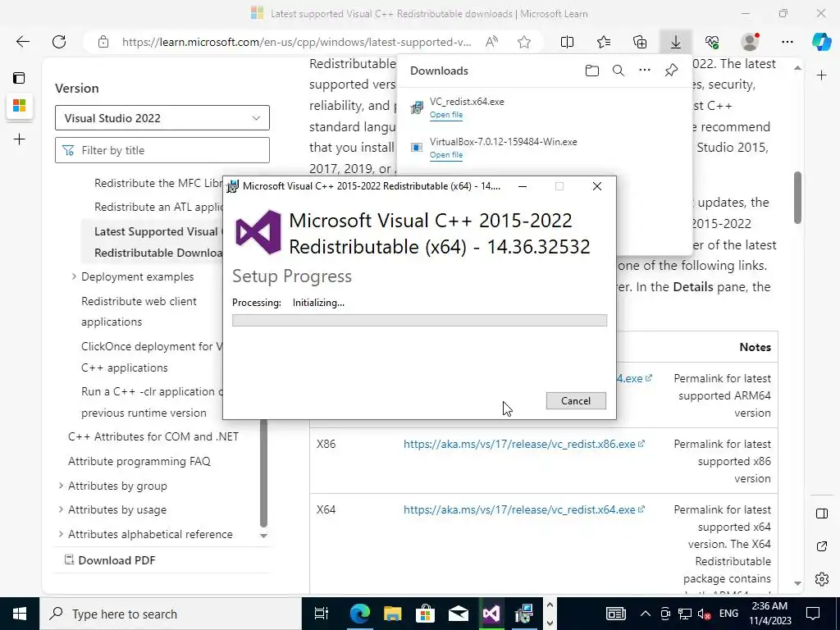This screenshot has width=840, height=630.
Task: Open link in new window sidebar icon
Action: (822, 546)
